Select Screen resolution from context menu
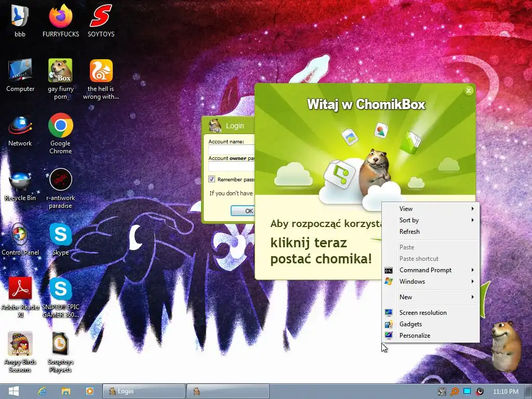Viewport: 532px width, 399px height. click(431, 313)
